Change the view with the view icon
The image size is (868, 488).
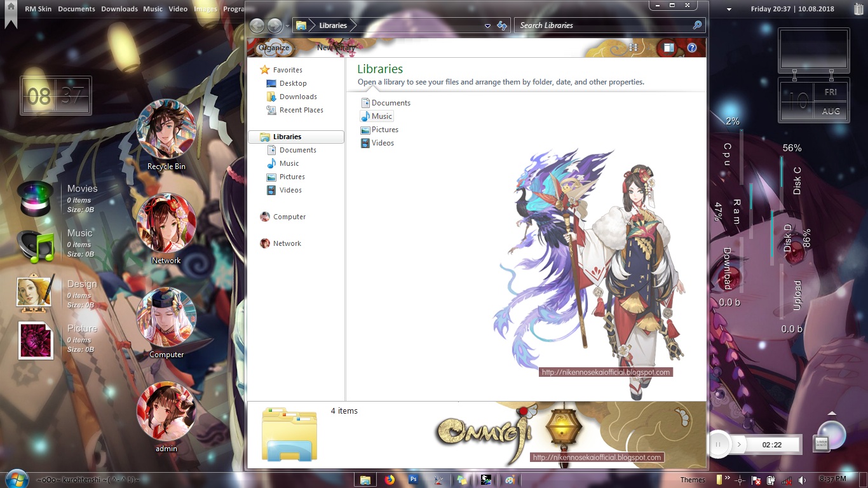tap(633, 48)
